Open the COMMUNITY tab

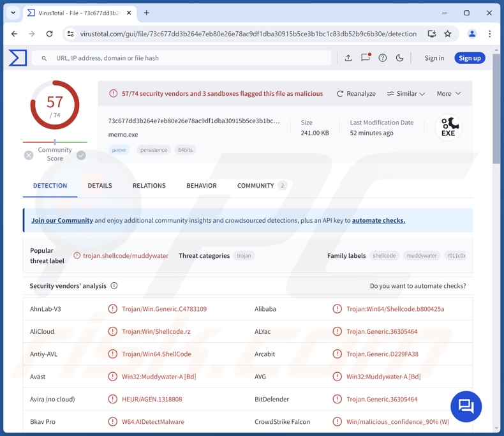[x=262, y=186]
